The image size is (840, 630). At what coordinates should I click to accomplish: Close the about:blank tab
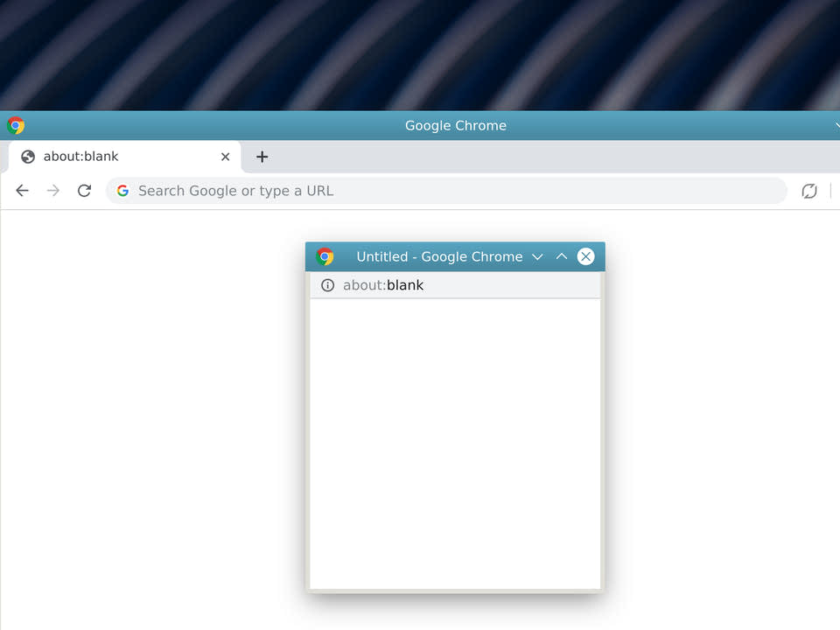225,157
